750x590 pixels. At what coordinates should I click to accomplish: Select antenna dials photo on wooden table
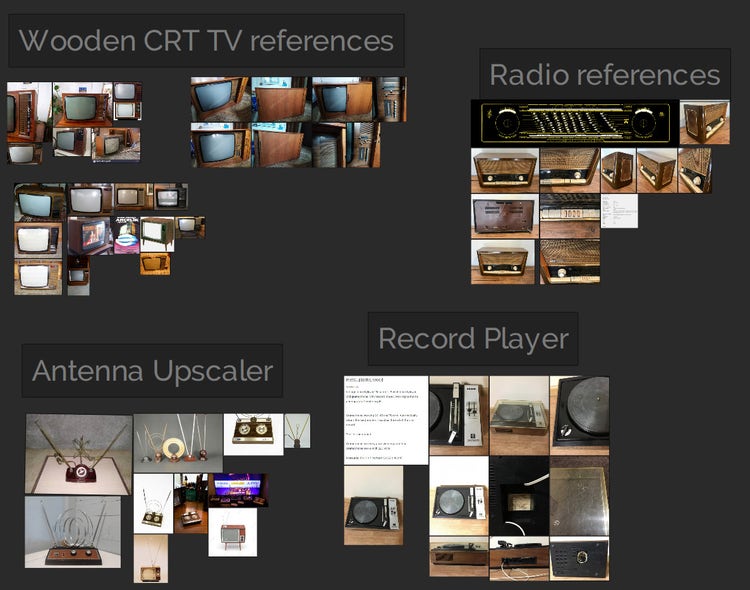pos(191,503)
